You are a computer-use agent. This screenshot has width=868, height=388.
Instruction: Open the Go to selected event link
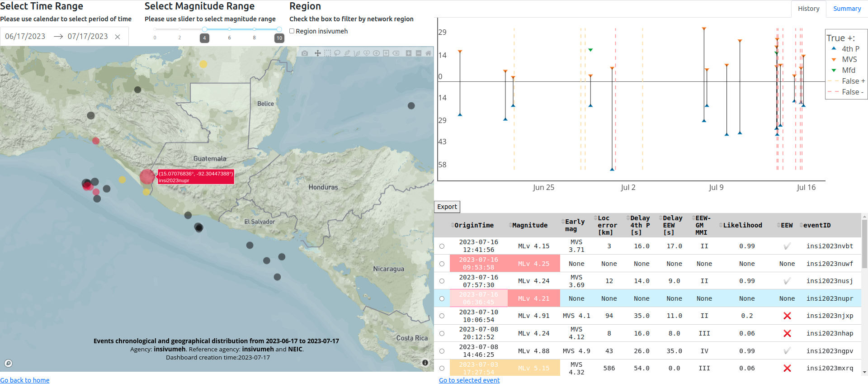[469, 380]
